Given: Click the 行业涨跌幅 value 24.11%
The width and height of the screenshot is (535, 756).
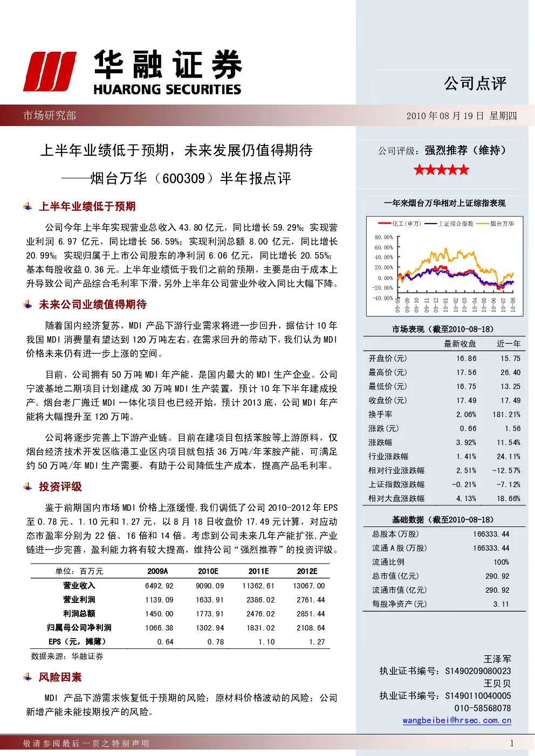Looking at the screenshot, I should [x=509, y=456].
